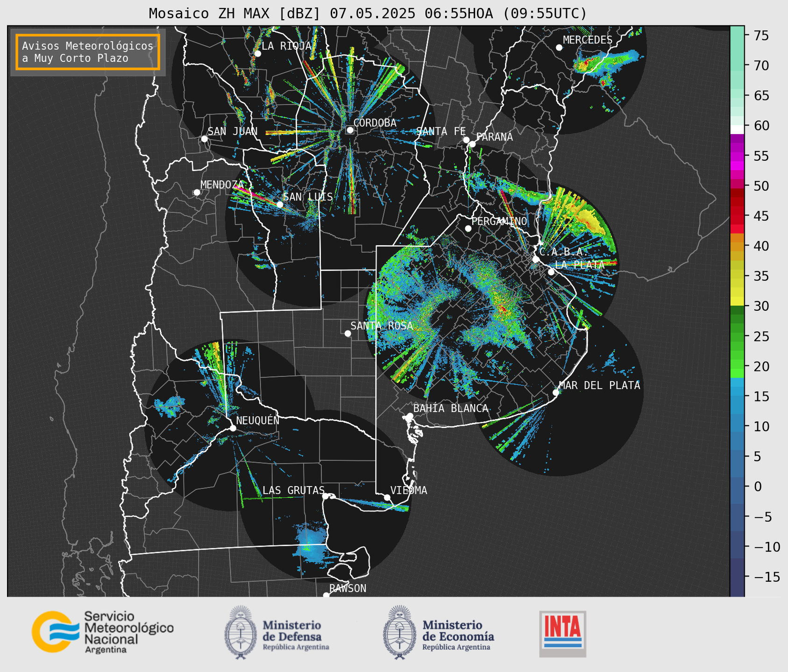Click the CORDOBA label text
Screen dimensions: 788x672
tap(375, 123)
